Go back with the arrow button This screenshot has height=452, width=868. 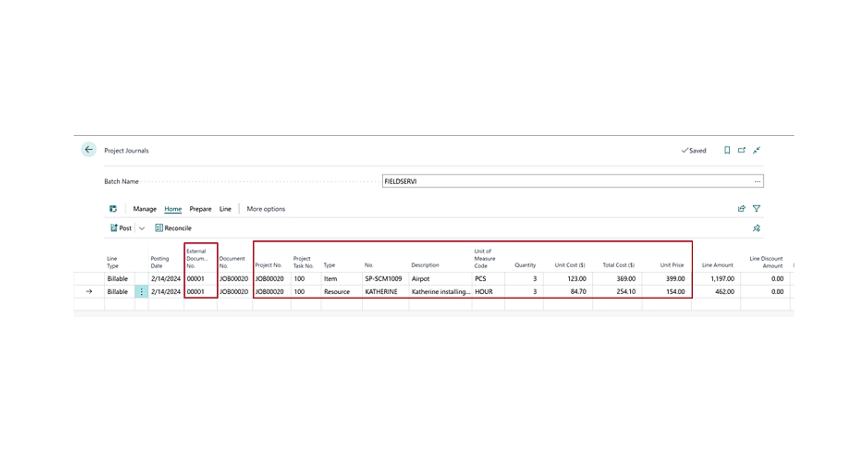tap(89, 150)
